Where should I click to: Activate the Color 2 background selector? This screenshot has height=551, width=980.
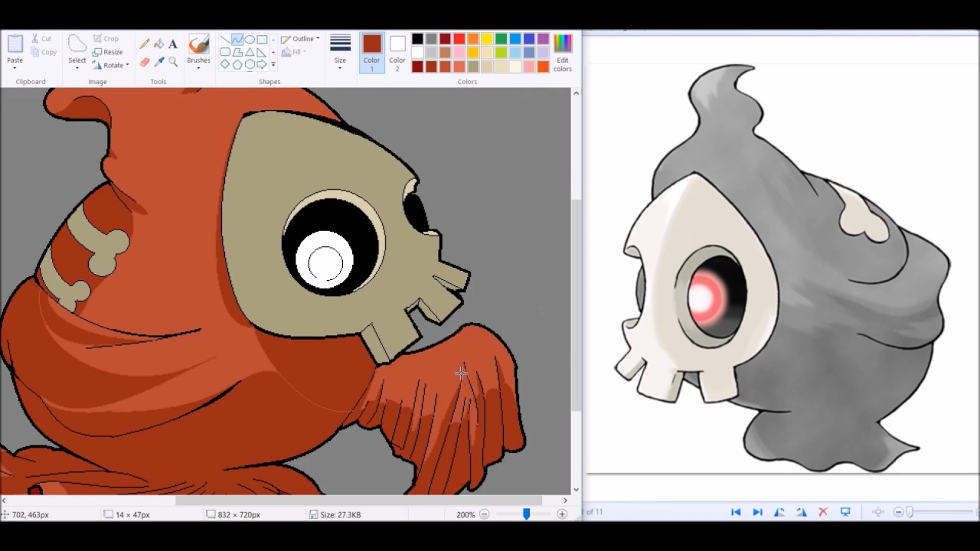coord(397,53)
